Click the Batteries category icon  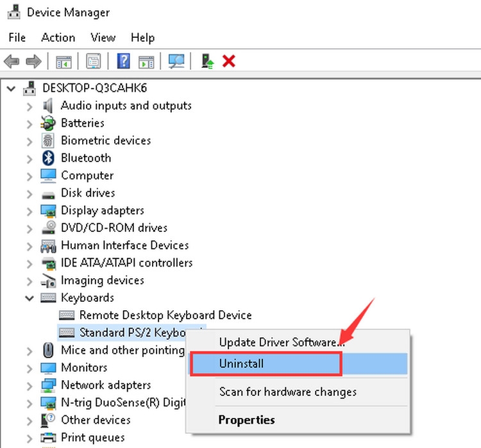pyautogui.click(x=48, y=123)
